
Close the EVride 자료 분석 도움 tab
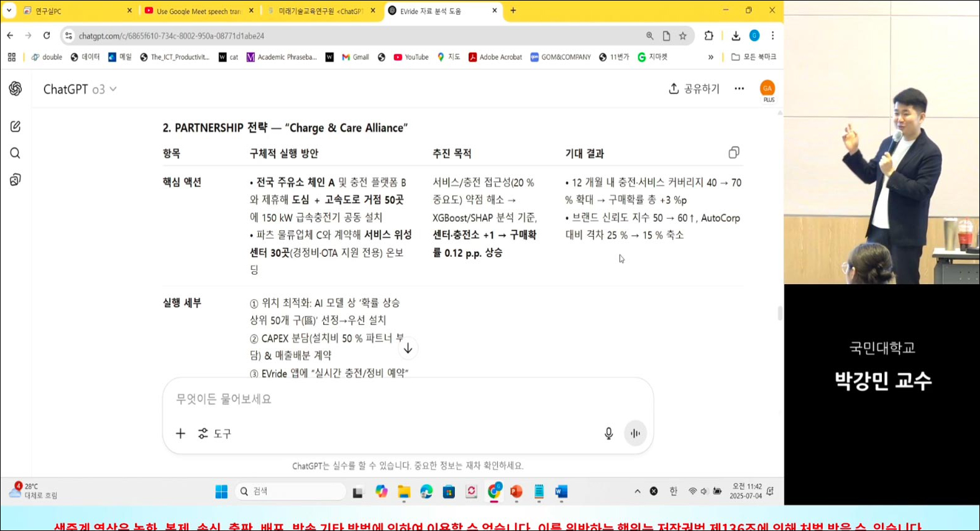(x=495, y=11)
